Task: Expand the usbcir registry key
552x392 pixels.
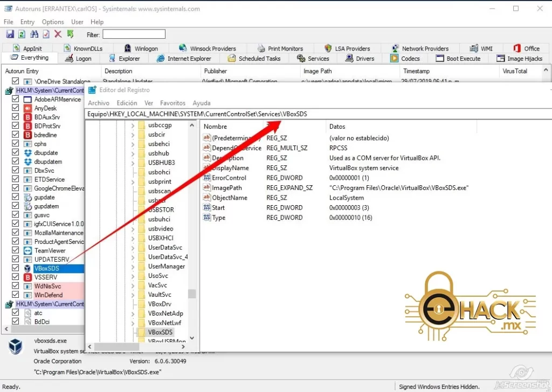Action: pyautogui.click(x=133, y=135)
